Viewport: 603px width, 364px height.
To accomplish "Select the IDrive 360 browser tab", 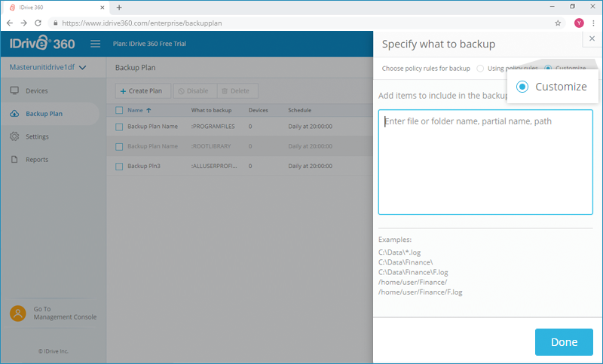I will coord(56,8).
